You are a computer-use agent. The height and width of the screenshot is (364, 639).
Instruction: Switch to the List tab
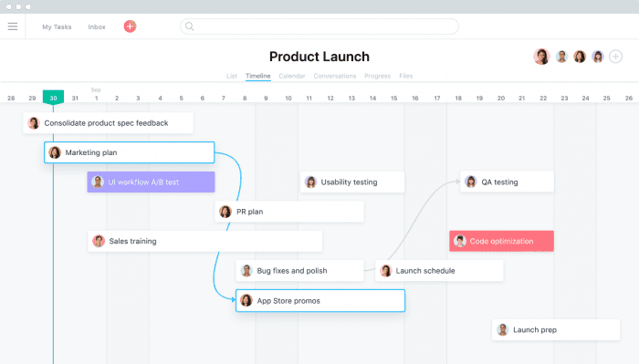tap(232, 76)
